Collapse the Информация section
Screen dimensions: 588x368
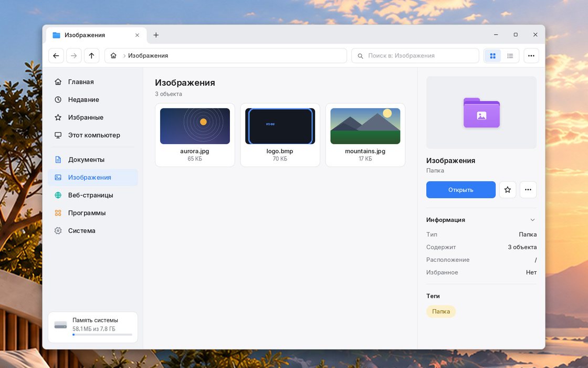click(x=532, y=220)
